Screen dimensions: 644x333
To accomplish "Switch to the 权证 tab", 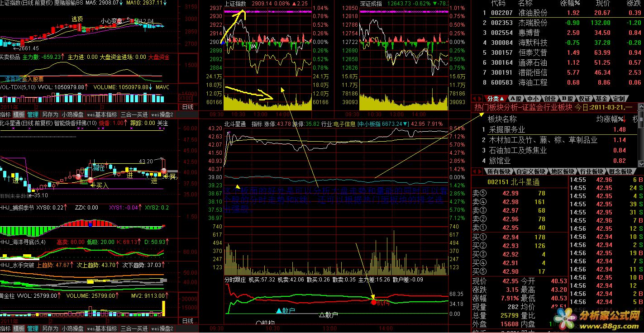I will coord(585,98).
